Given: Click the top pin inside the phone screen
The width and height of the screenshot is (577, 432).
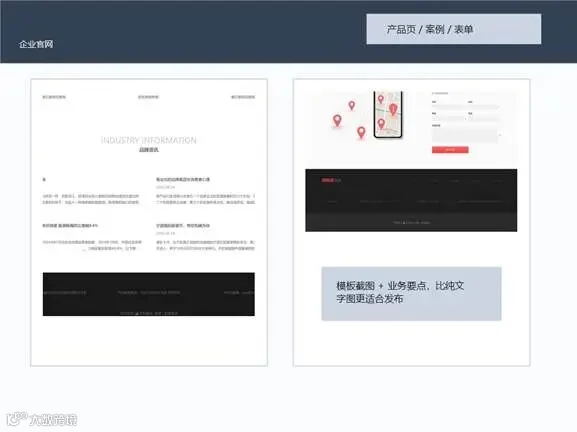Looking at the screenshot, I should click(x=381, y=99).
